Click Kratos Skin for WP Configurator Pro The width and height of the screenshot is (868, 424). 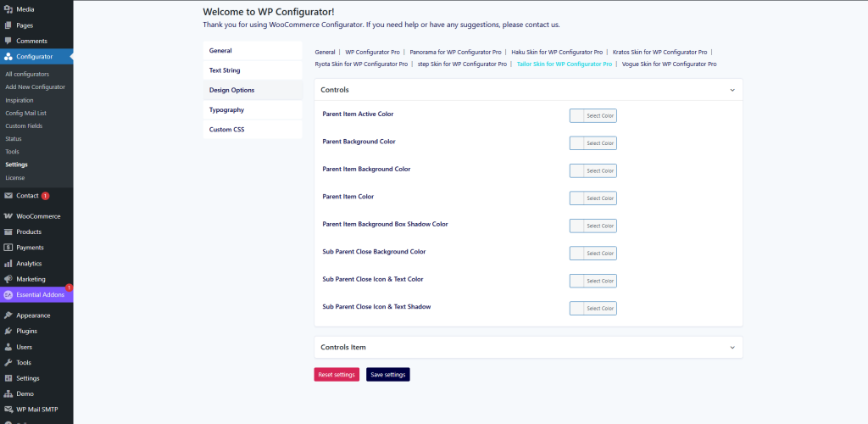pyautogui.click(x=659, y=52)
